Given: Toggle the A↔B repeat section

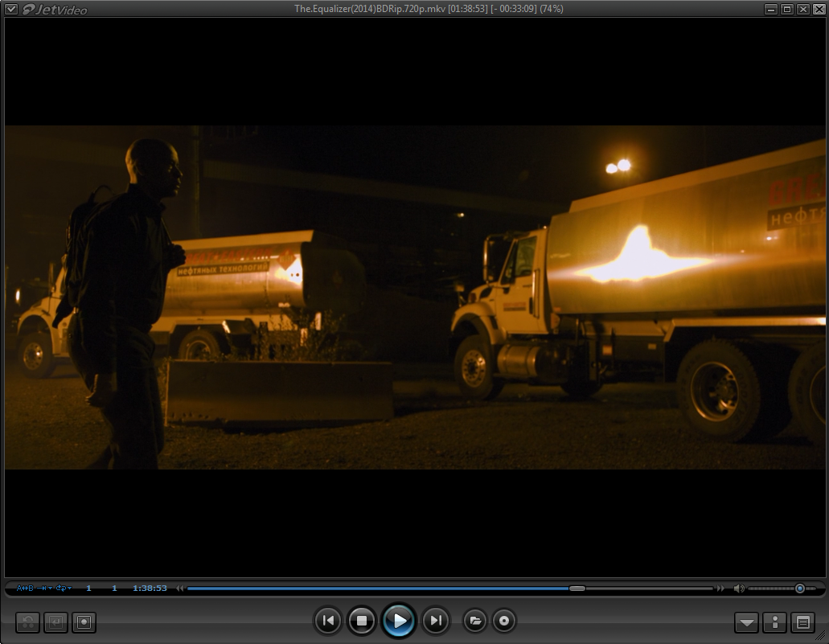Looking at the screenshot, I should click(25, 589).
